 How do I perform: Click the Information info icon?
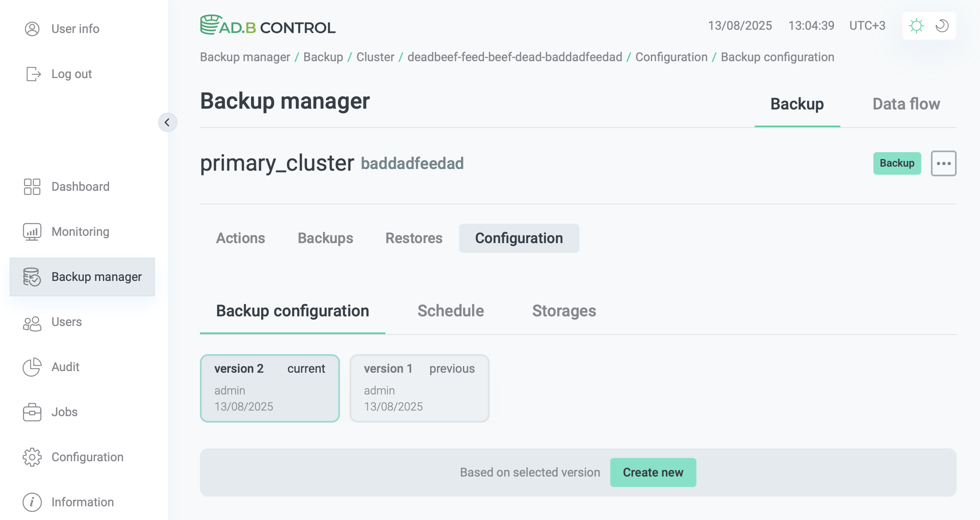[32, 502]
